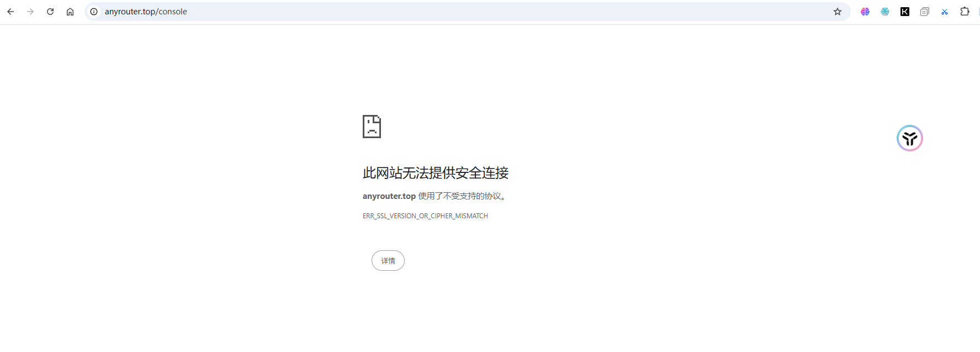This screenshot has height=352, width=980.
Task: Open the blue scissors extension
Action: tap(945, 12)
